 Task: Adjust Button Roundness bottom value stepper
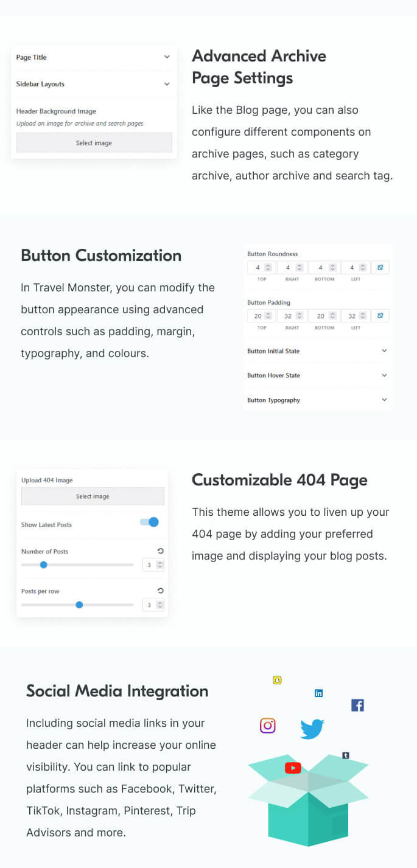pos(332,267)
